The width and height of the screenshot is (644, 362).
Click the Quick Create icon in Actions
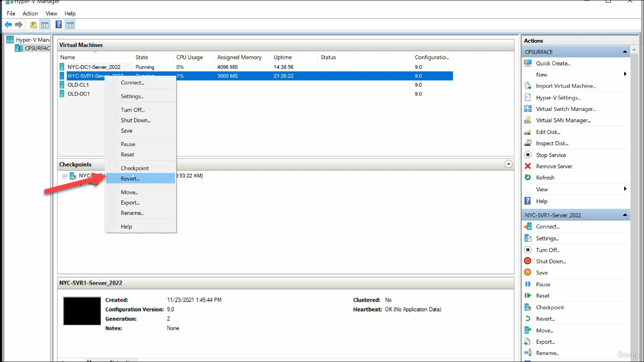coord(528,63)
